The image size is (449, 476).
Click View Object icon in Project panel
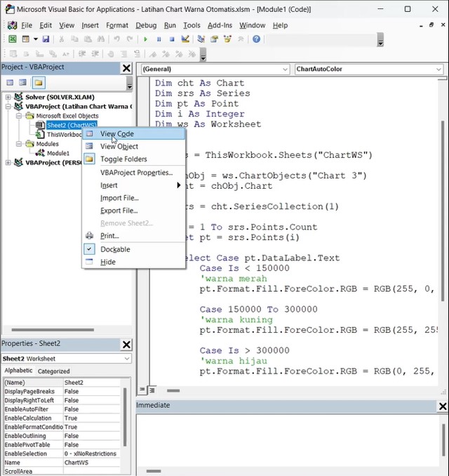(x=23, y=83)
